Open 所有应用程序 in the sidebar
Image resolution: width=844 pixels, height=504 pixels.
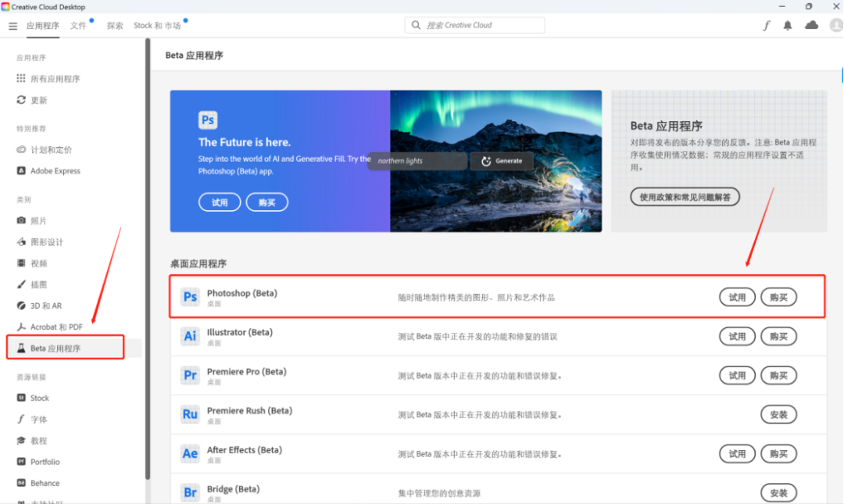click(x=55, y=79)
